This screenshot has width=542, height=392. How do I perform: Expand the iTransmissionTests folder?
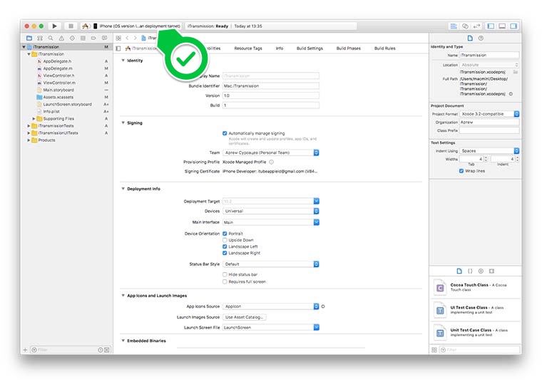29,125
